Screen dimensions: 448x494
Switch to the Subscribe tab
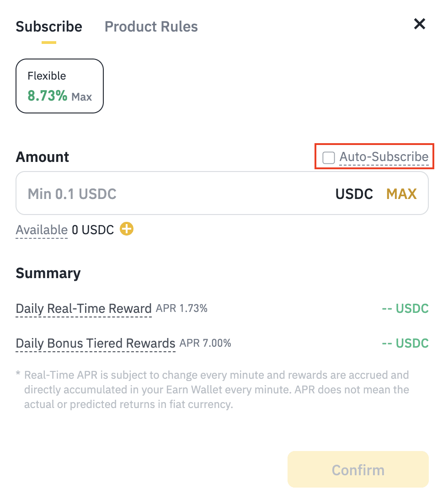[49, 27]
